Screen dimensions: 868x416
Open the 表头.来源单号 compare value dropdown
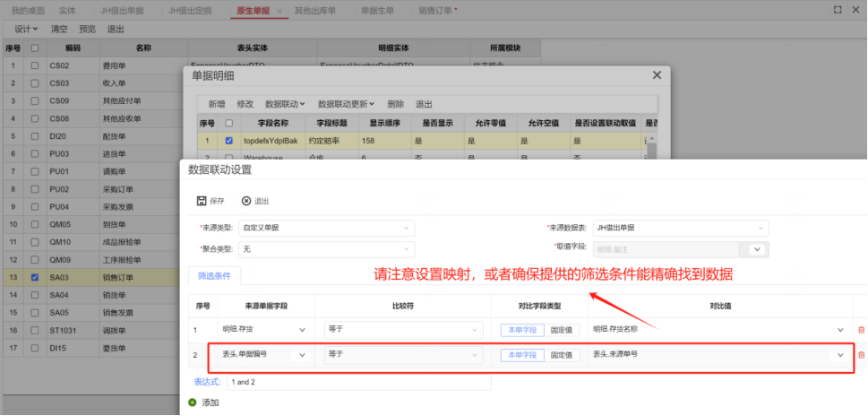pyautogui.click(x=840, y=355)
